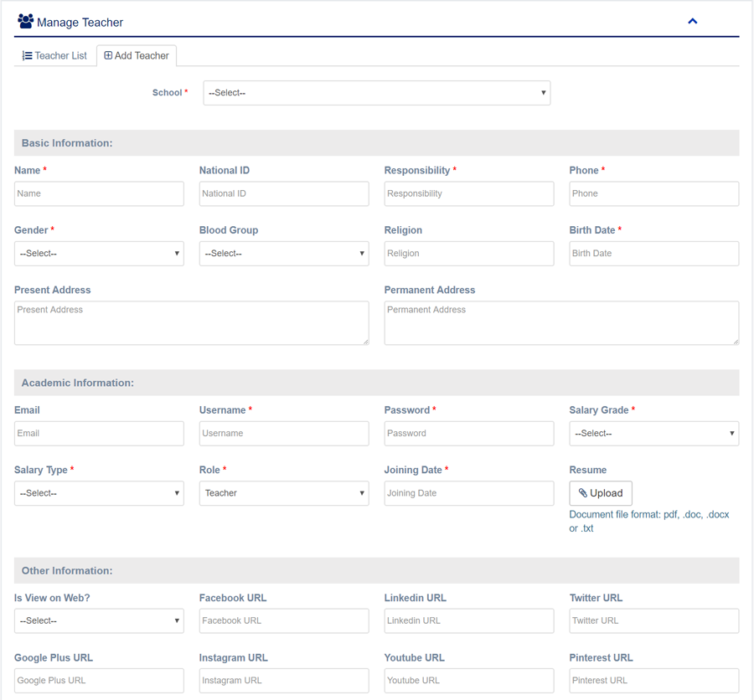This screenshot has width=754, height=700.
Task: Click the Present Address textarea
Action: (191, 323)
